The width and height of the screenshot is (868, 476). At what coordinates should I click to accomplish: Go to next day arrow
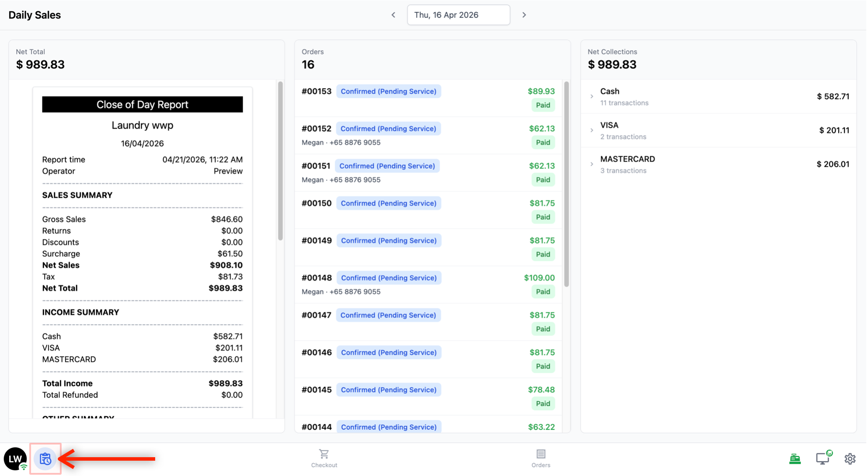524,15
